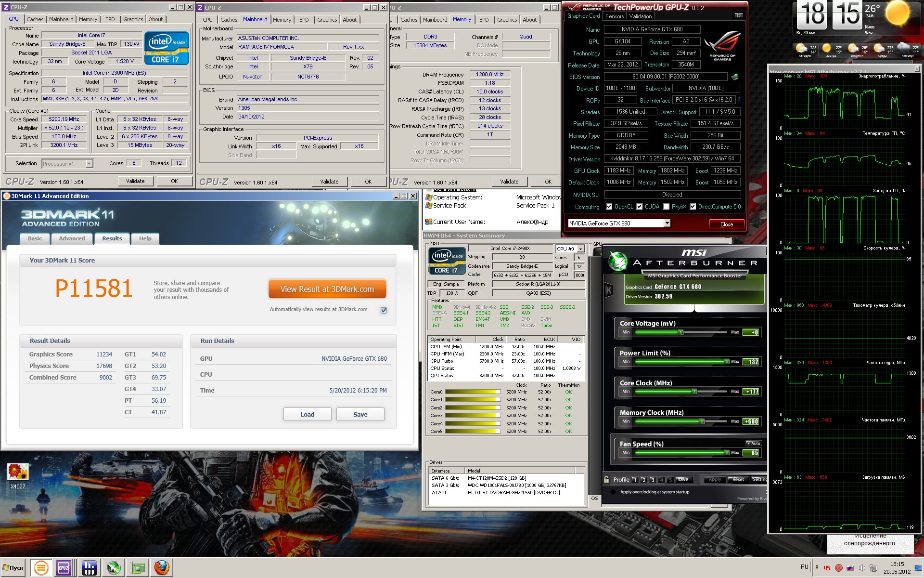Select Afterburner profile 2
Viewport: 924px width, 578px height.
(x=643, y=479)
